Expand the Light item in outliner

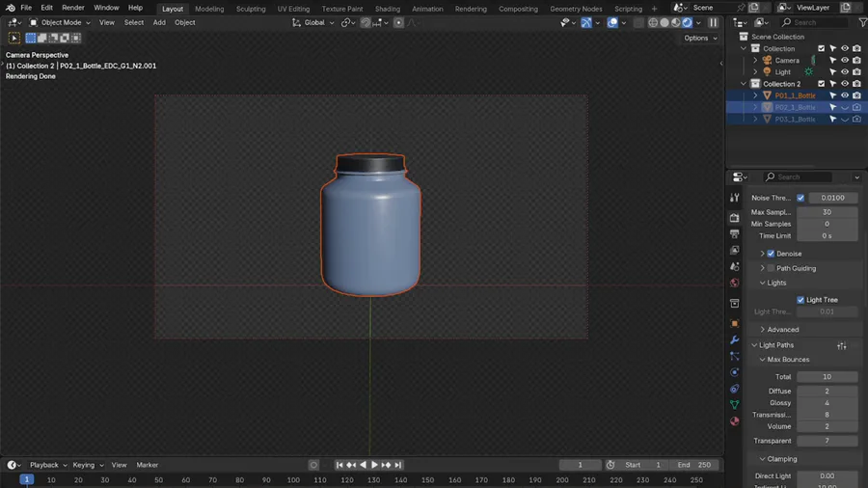point(755,71)
